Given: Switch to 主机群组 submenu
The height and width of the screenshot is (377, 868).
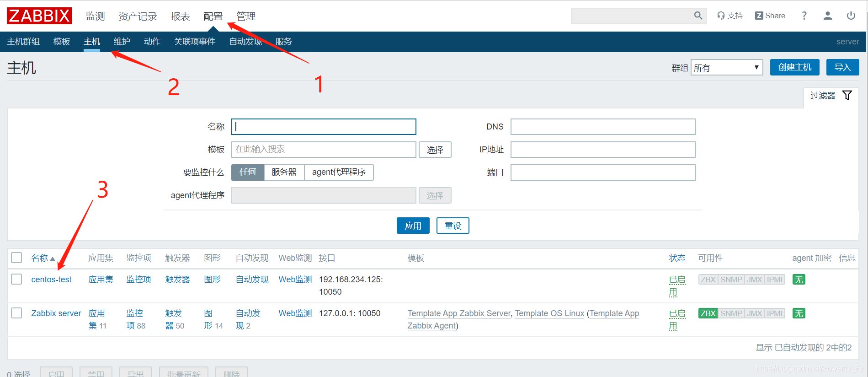Looking at the screenshot, I should [x=23, y=42].
